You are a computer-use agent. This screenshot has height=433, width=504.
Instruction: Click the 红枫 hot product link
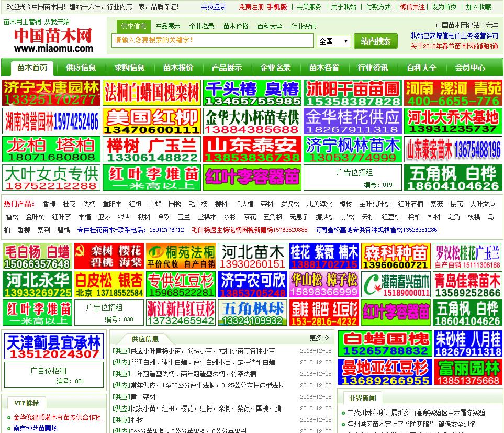136,204
